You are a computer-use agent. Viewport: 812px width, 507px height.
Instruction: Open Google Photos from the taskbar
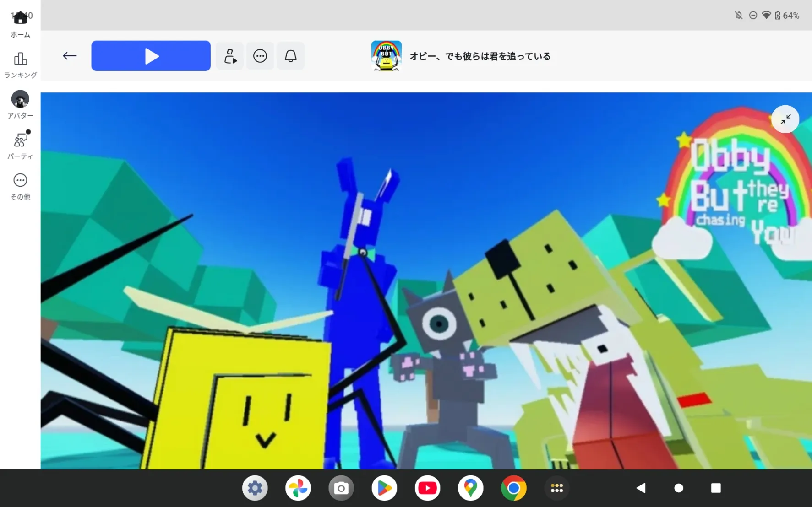[298, 488]
